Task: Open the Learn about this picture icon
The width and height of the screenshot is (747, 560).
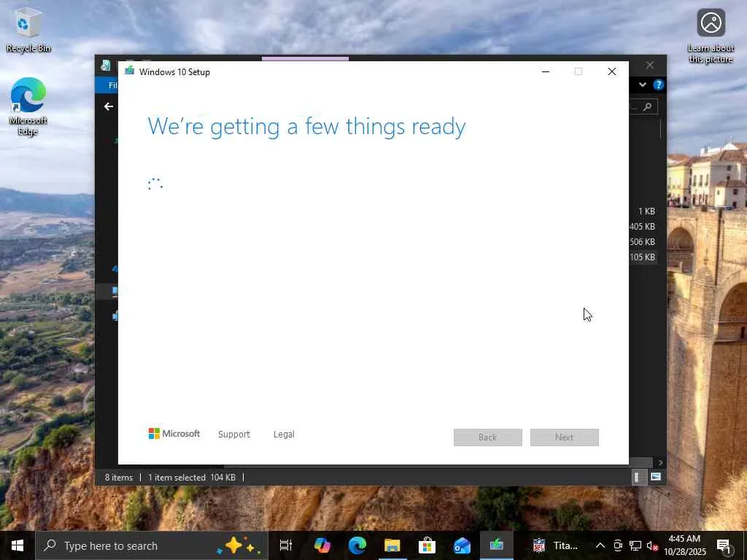Action: (711, 36)
